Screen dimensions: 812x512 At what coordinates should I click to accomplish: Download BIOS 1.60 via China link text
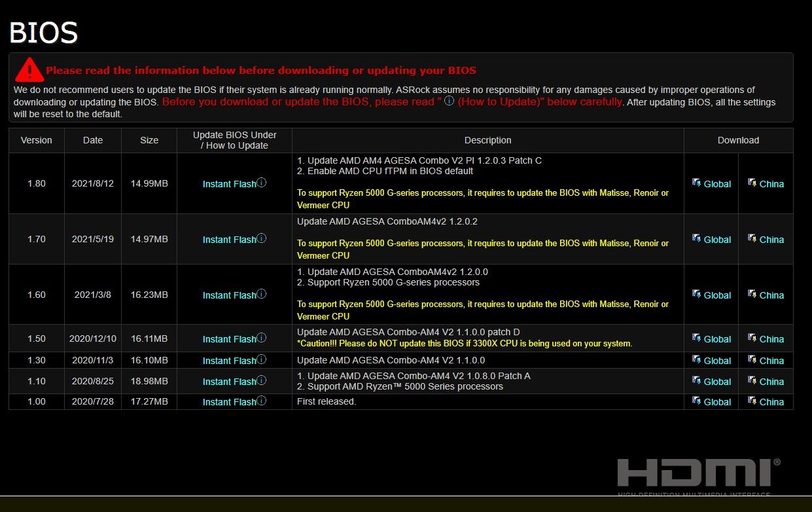[771, 295]
